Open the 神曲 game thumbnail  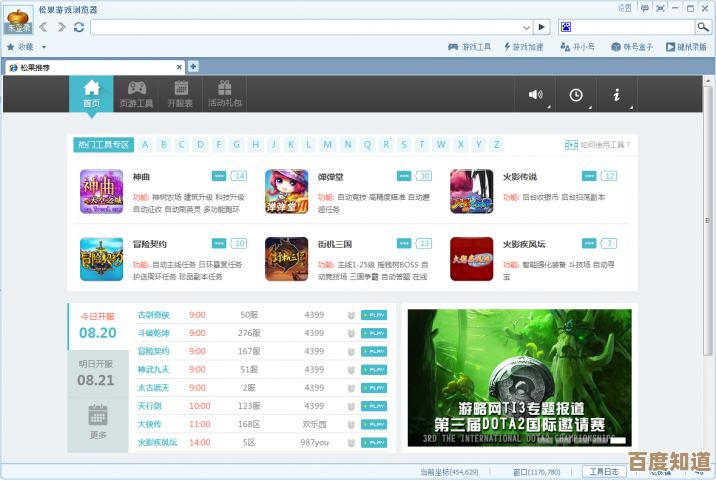point(101,191)
